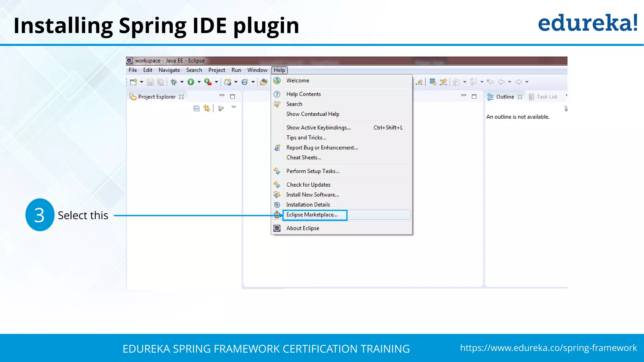
Task: Select Install New Software entry
Action: tap(341, 195)
